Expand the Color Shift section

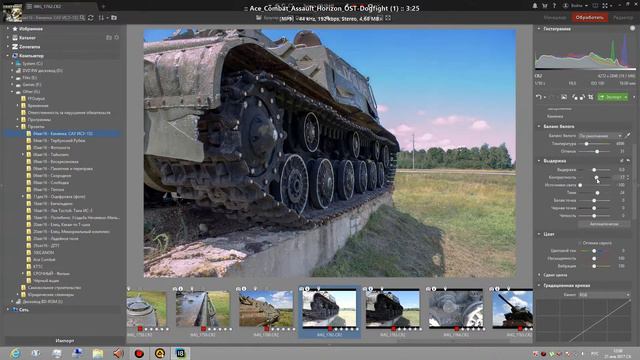point(539,275)
